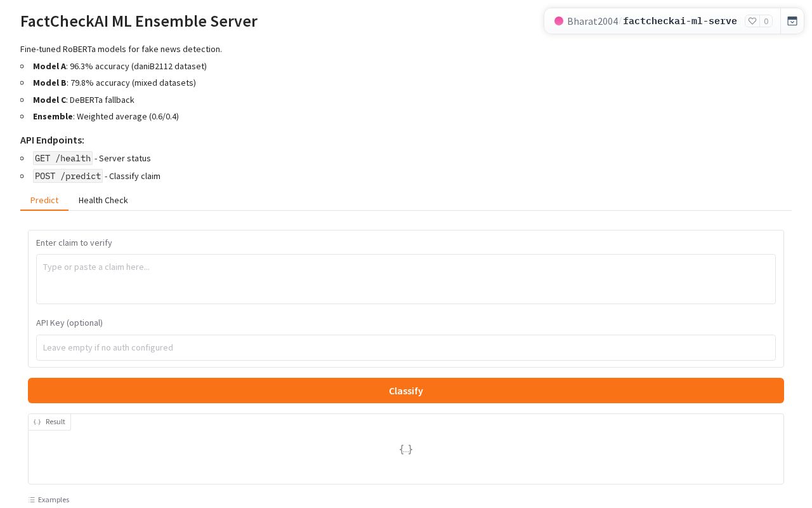Click the POST /predict code text

pyautogui.click(x=68, y=176)
